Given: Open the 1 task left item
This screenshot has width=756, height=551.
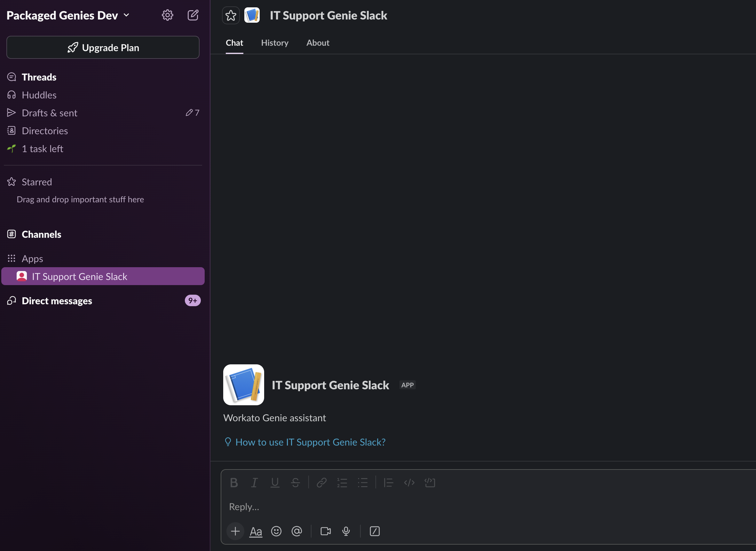Looking at the screenshot, I should pos(103,149).
